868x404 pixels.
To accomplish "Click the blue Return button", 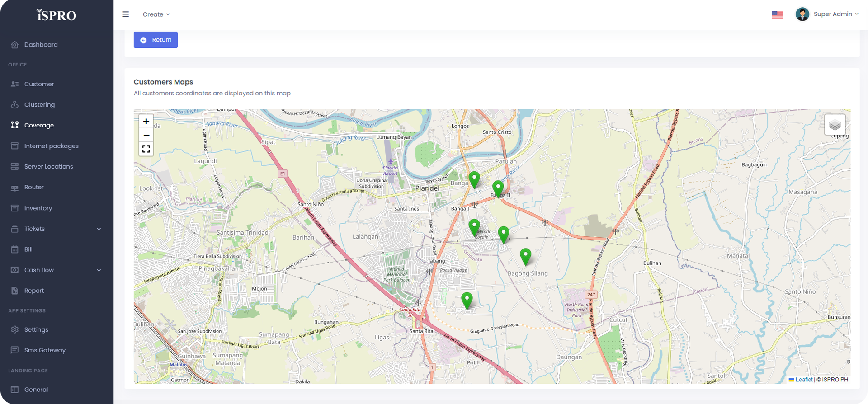I will point(156,40).
